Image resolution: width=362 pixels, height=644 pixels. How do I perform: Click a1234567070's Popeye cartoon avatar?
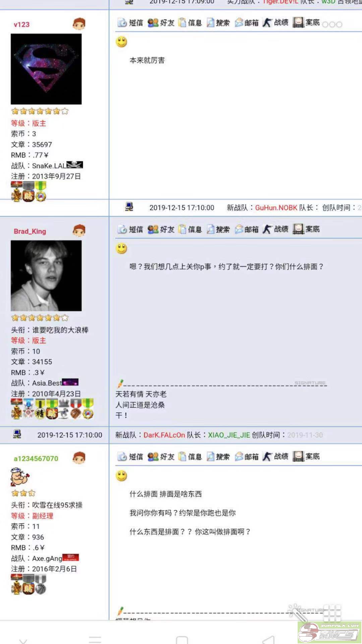20,477
